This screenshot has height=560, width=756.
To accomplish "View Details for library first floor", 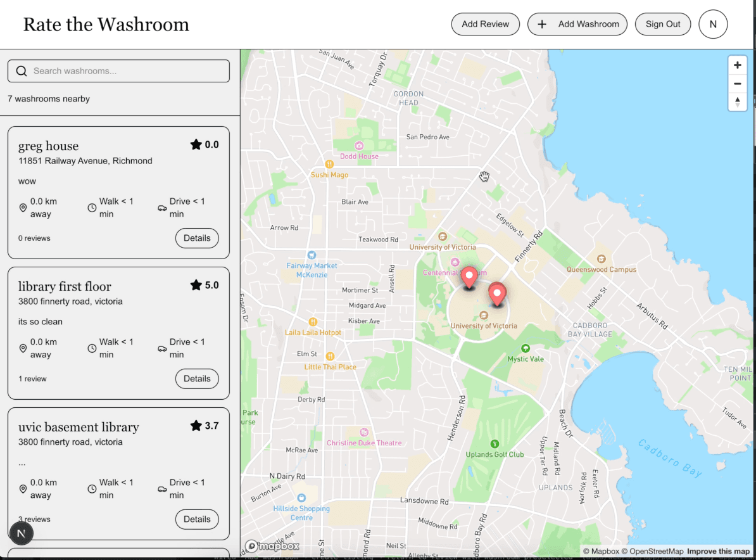I will [197, 379].
